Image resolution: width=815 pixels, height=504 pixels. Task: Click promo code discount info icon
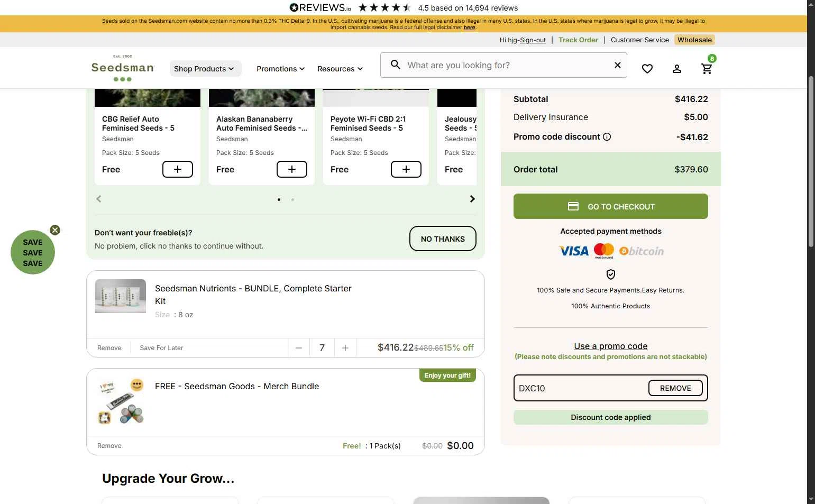pyautogui.click(x=607, y=137)
